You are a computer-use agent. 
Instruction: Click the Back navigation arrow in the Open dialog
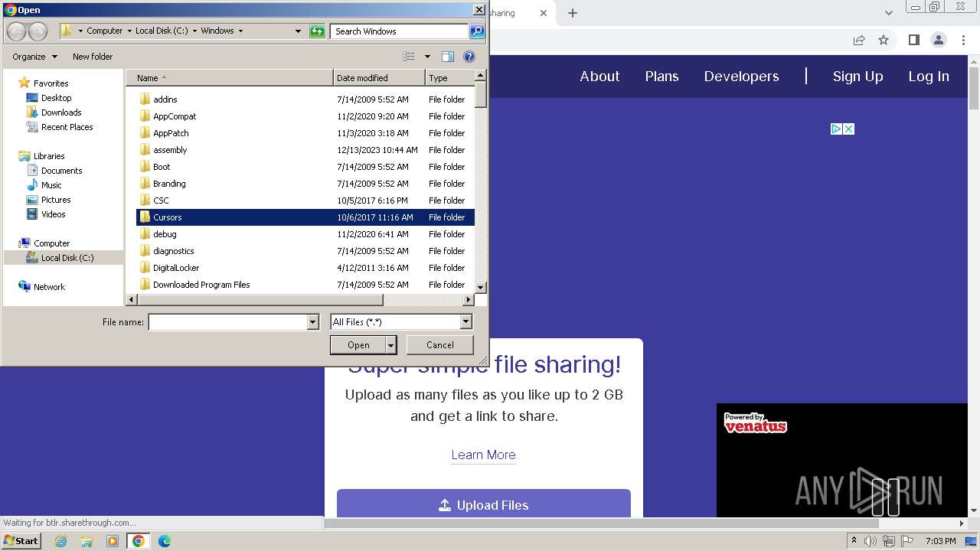[16, 31]
